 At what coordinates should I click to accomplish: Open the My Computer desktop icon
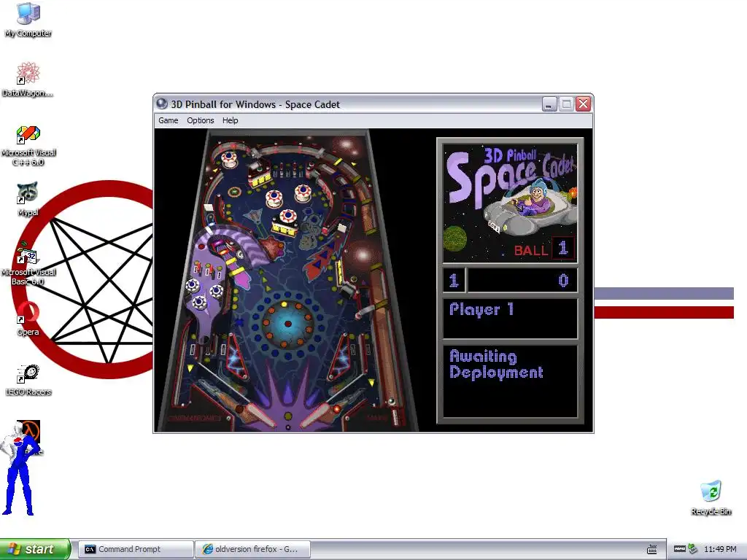(28, 19)
